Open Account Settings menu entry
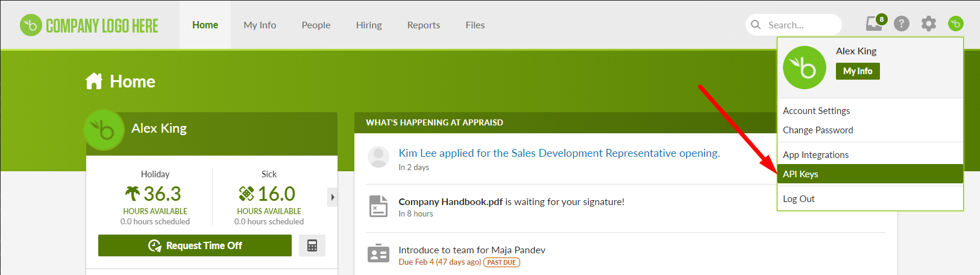The height and width of the screenshot is (275, 980). (870, 110)
